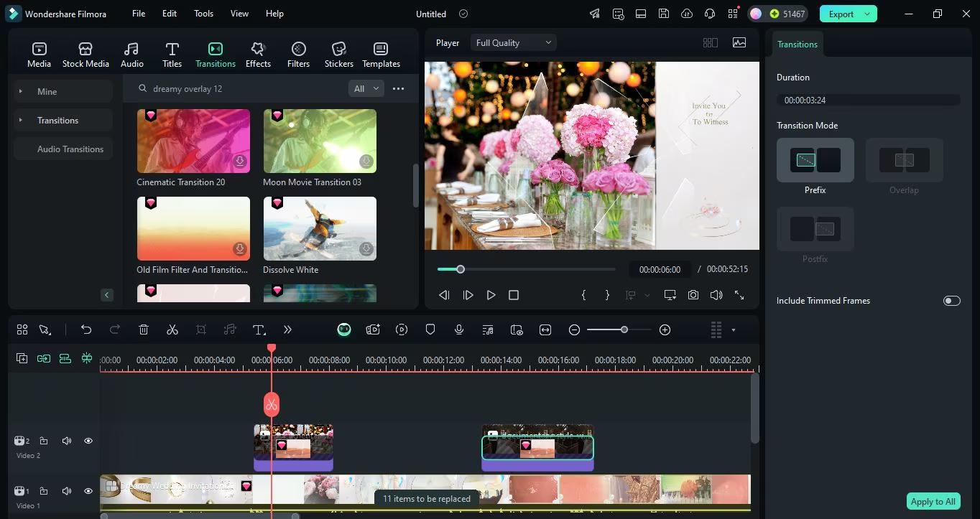The image size is (980, 519).
Task: Open the Export dropdown arrow
Action: [x=868, y=14]
